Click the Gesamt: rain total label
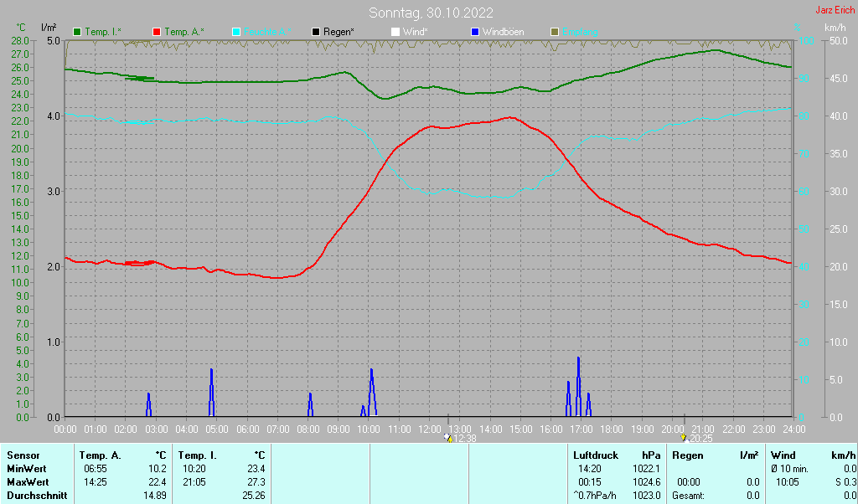 [689, 496]
